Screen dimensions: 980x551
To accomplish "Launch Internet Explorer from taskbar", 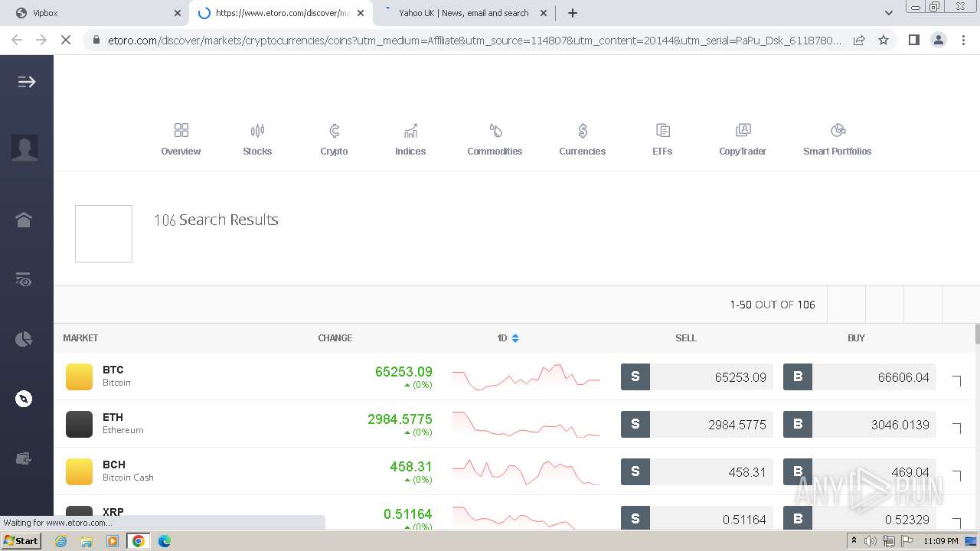I will coord(61,541).
